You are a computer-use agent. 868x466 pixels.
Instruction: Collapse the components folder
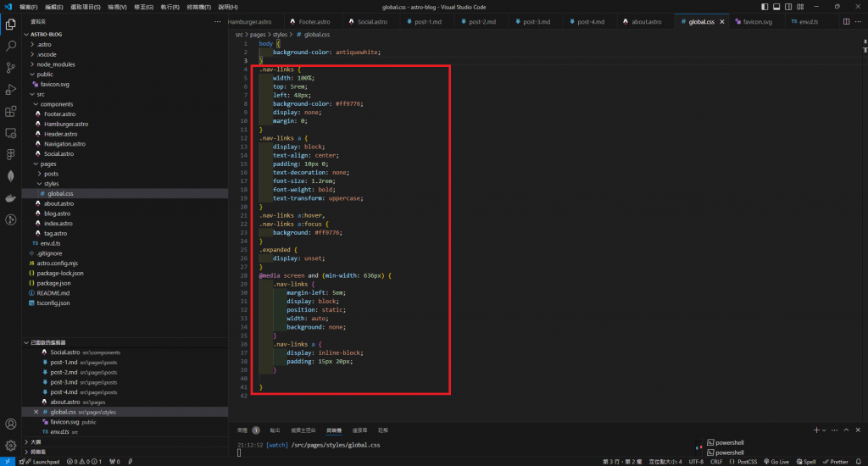36,104
